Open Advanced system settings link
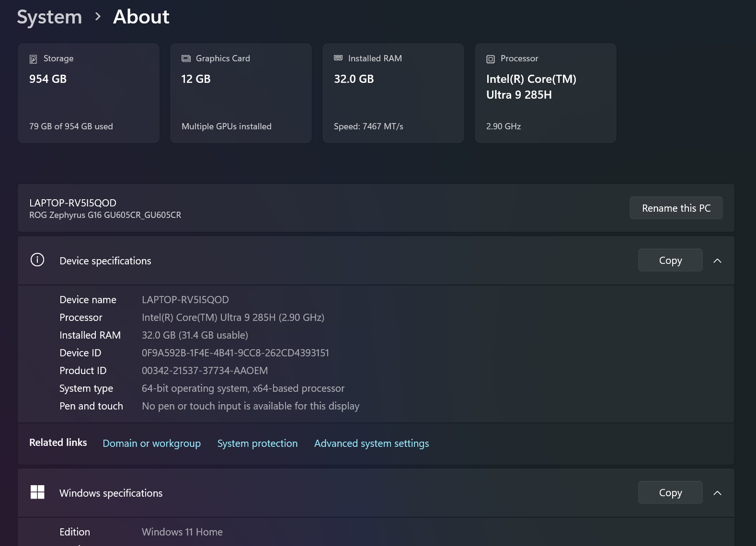The height and width of the screenshot is (546, 756). click(371, 444)
